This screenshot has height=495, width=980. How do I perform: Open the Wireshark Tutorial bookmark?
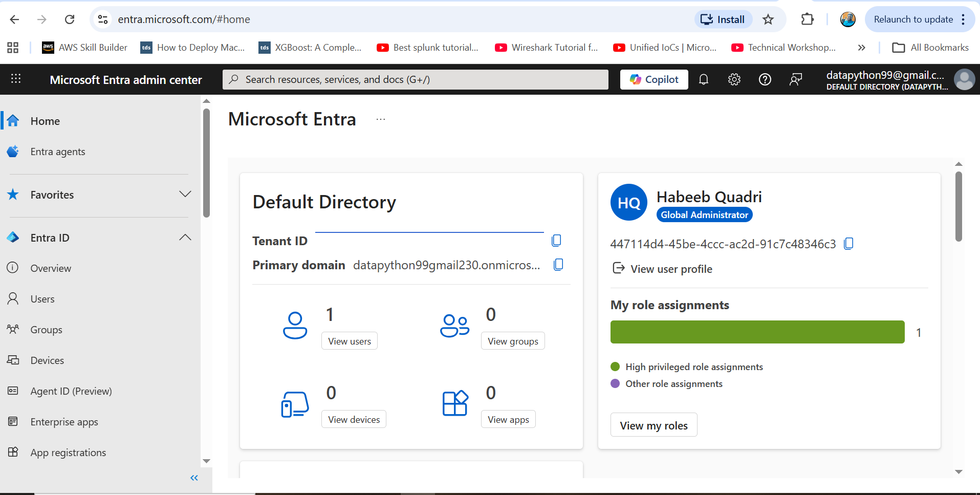pos(547,48)
